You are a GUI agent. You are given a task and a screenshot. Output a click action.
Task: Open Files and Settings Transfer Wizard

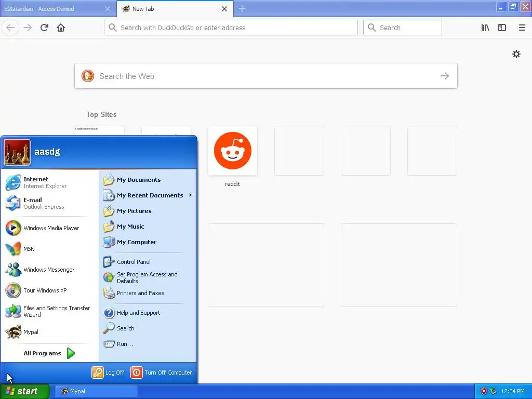coord(49,311)
